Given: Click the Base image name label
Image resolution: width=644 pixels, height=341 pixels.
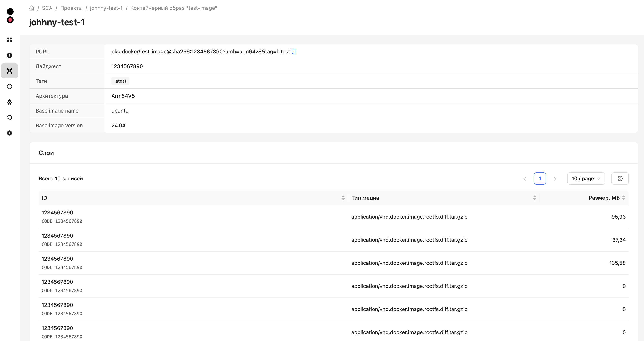Looking at the screenshot, I should [57, 111].
